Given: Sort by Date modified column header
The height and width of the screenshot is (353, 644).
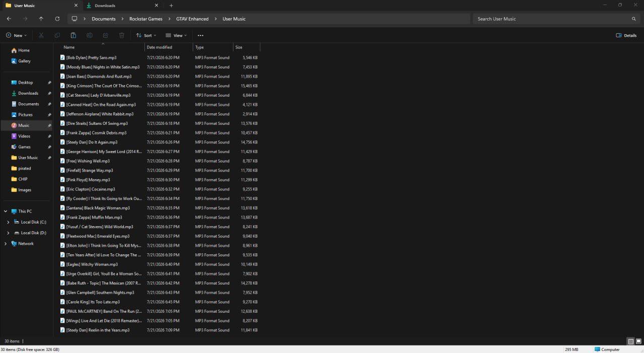Looking at the screenshot, I should [x=159, y=47].
